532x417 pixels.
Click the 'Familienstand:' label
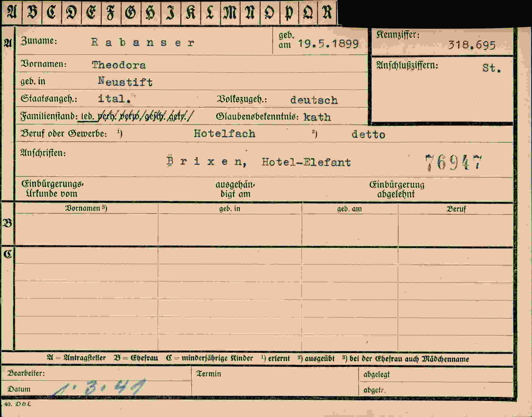pos(49,116)
